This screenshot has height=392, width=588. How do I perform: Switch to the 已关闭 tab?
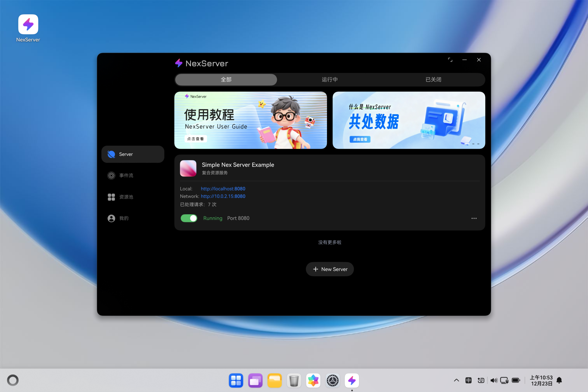(433, 80)
